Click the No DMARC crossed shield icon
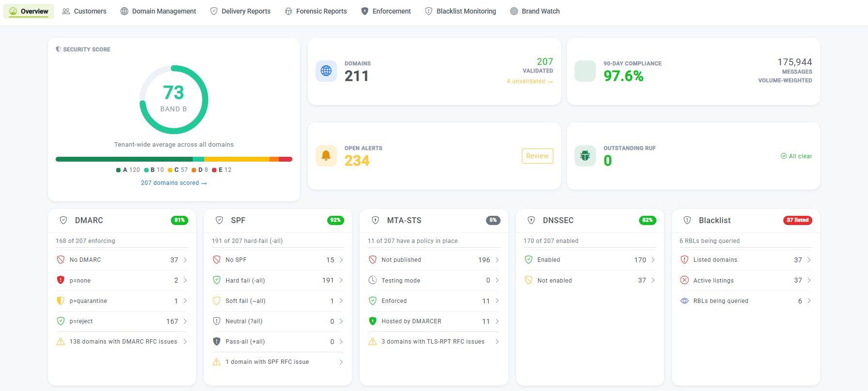The height and width of the screenshot is (391, 868). coord(61,260)
